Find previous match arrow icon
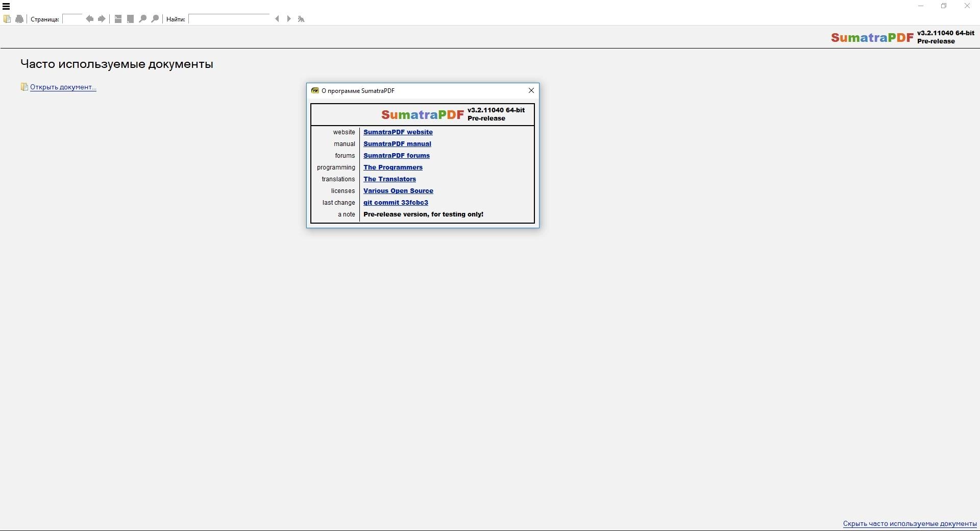The image size is (980, 531). (x=277, y=19)
